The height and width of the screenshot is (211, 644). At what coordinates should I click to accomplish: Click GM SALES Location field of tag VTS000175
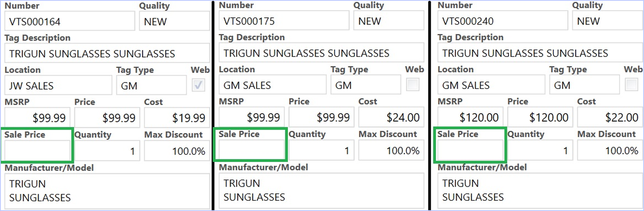[273, 85]
